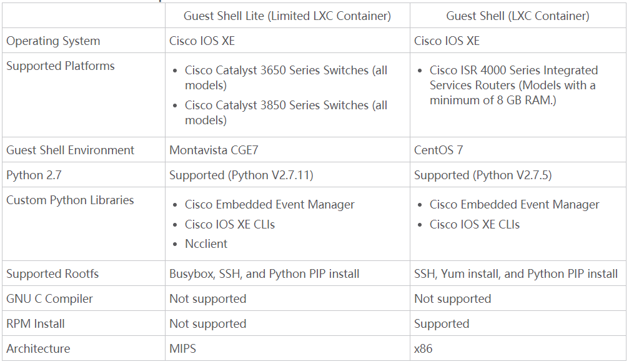The width and height of the screenshot is (629, 364).
Task: Click the Ncclient bullet item
Action: tap(206, 243)
